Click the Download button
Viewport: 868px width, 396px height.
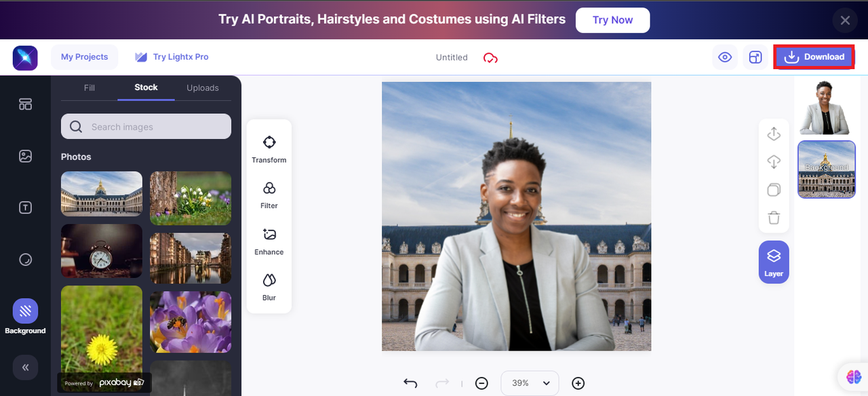click(814, 57)
